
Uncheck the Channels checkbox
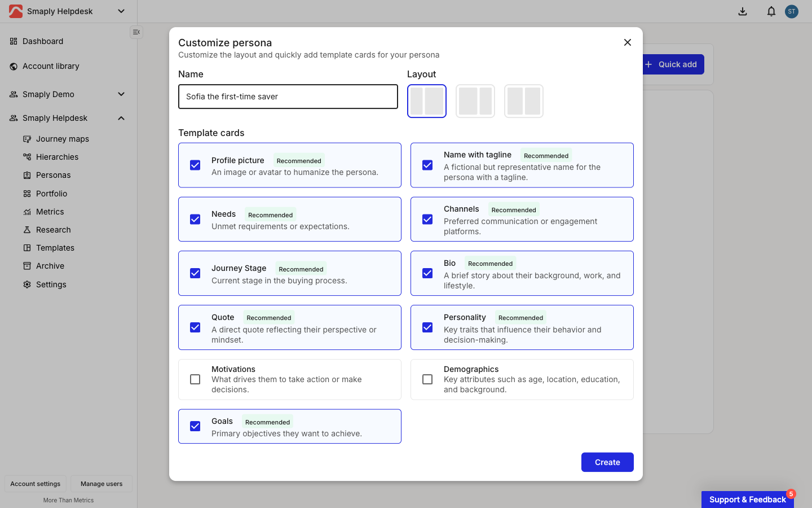click(x=427, y=220)
